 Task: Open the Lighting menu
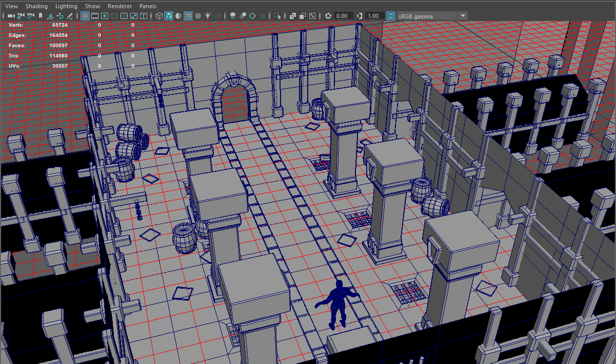click(x=66, y=6)
